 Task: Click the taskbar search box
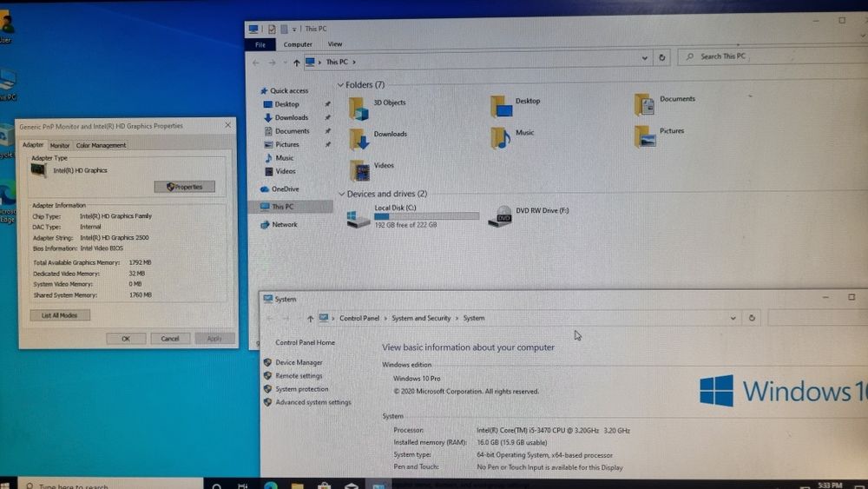[x=111, y=486]
